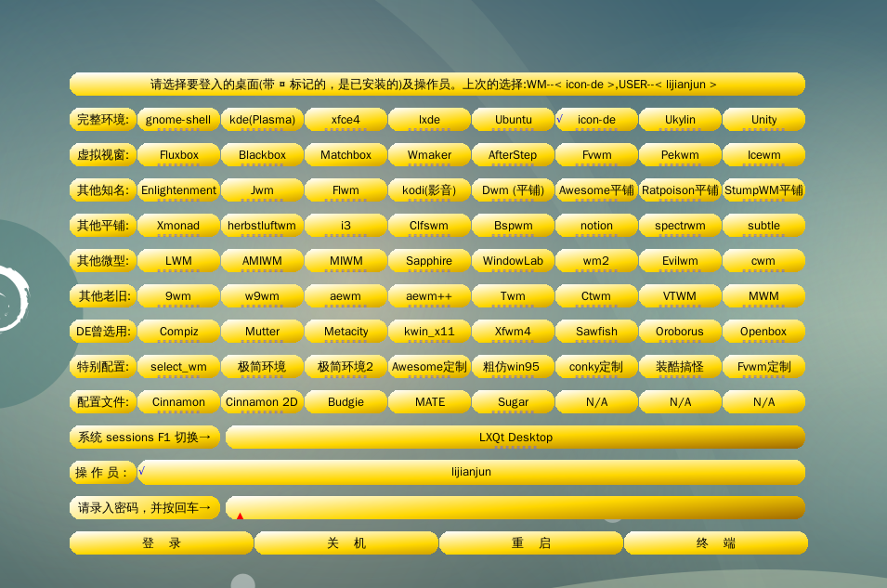Choose Bspwm tiling manager
This screenshot has height=588, width=887.
click(513, 225)
